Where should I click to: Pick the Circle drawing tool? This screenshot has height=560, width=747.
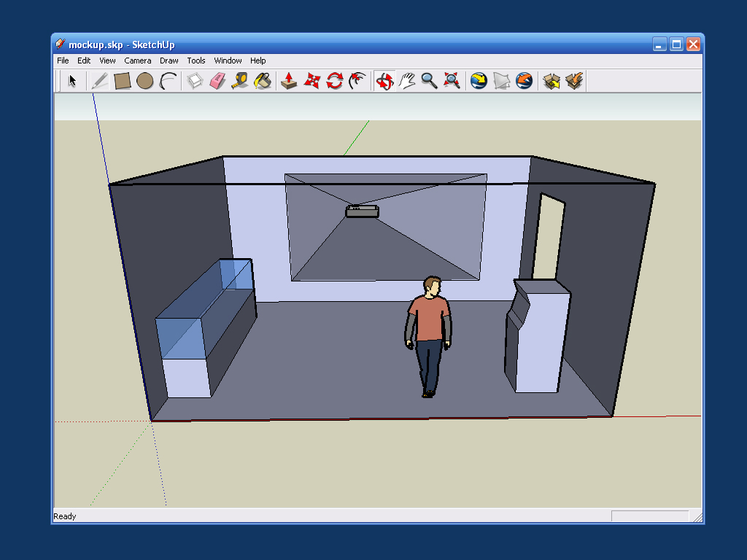pyautogui.click(x=145, y=81)
